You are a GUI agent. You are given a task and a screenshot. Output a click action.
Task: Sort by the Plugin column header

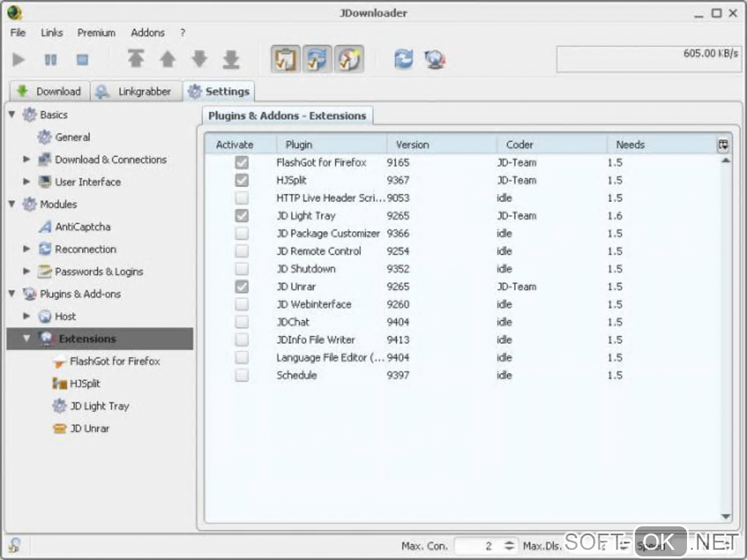332,145
